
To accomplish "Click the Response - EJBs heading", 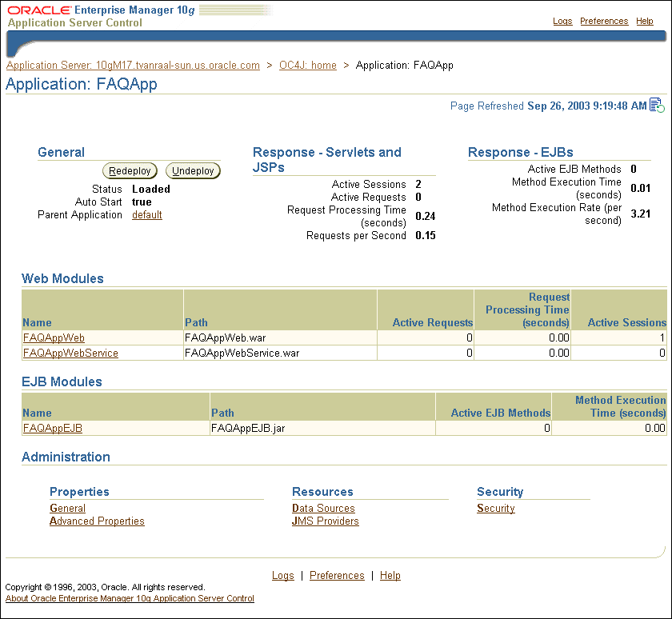I will click(520, 152).
